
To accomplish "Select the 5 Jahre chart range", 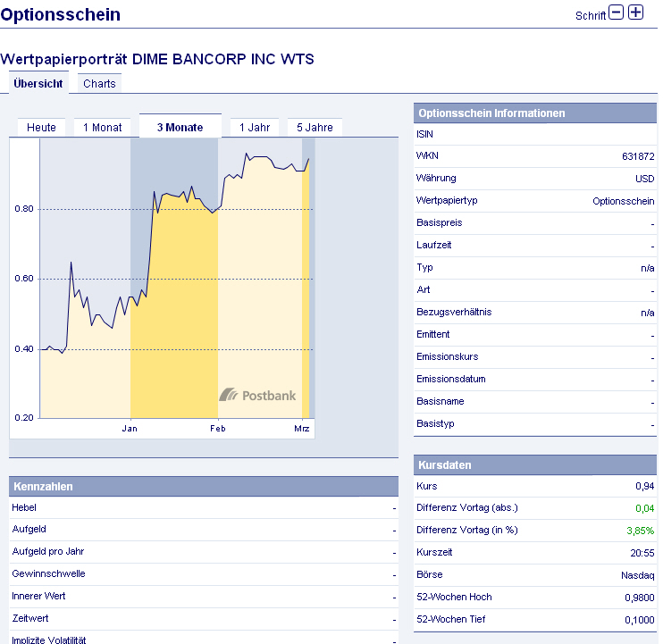I will click(315, 127).
